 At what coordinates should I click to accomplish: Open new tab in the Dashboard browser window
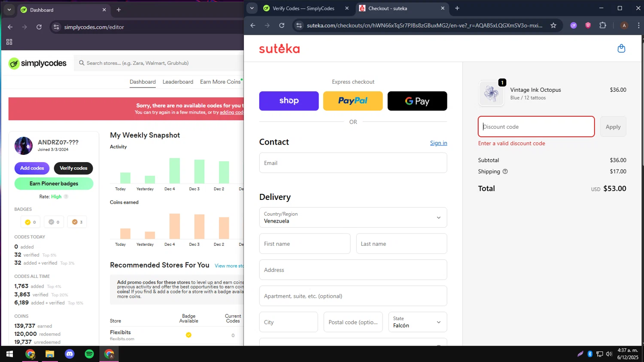click(x=119, y=10)
